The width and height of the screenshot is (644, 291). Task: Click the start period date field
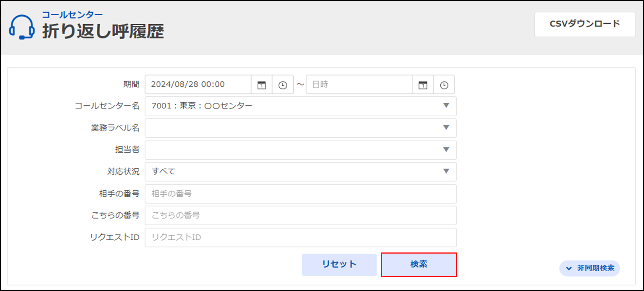click(198, 85)
